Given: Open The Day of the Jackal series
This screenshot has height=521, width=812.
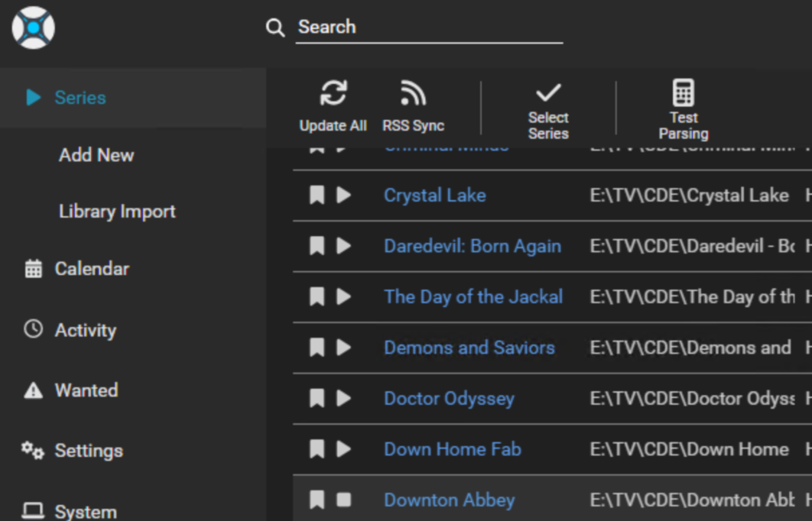Looking at the screenshot, I should coord(473,296).
